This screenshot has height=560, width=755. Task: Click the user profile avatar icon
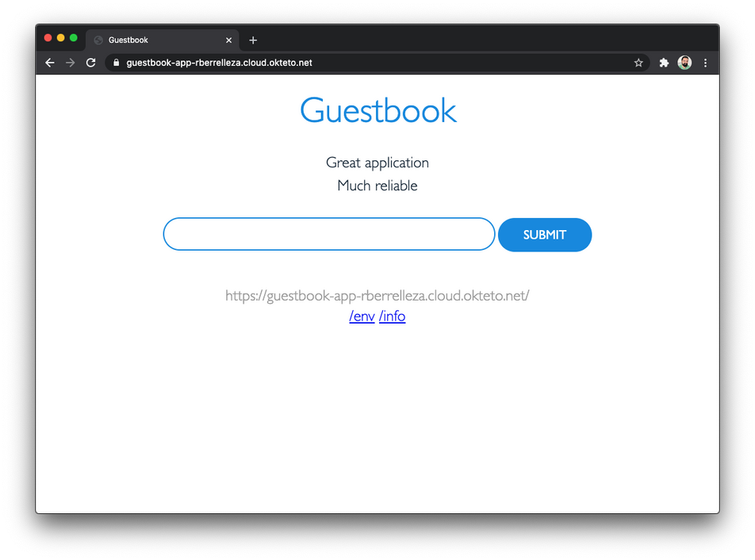coord(684,62)
